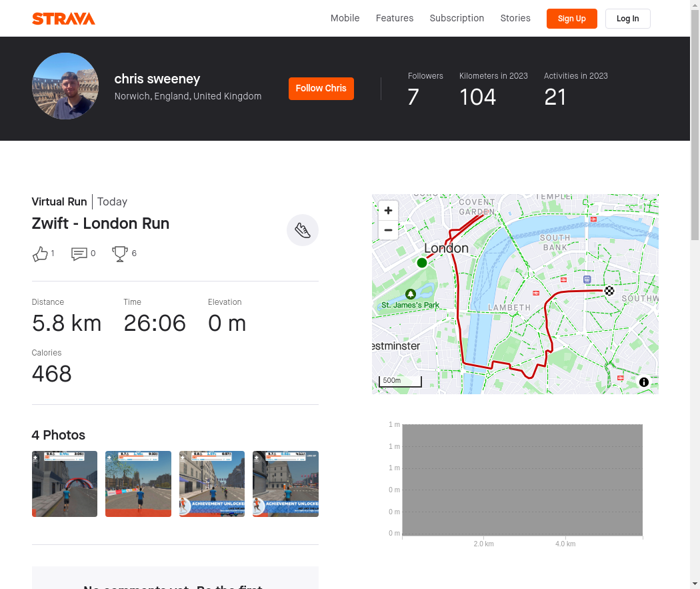Click the kudos thumbs-up icon

tap(40, 253)
